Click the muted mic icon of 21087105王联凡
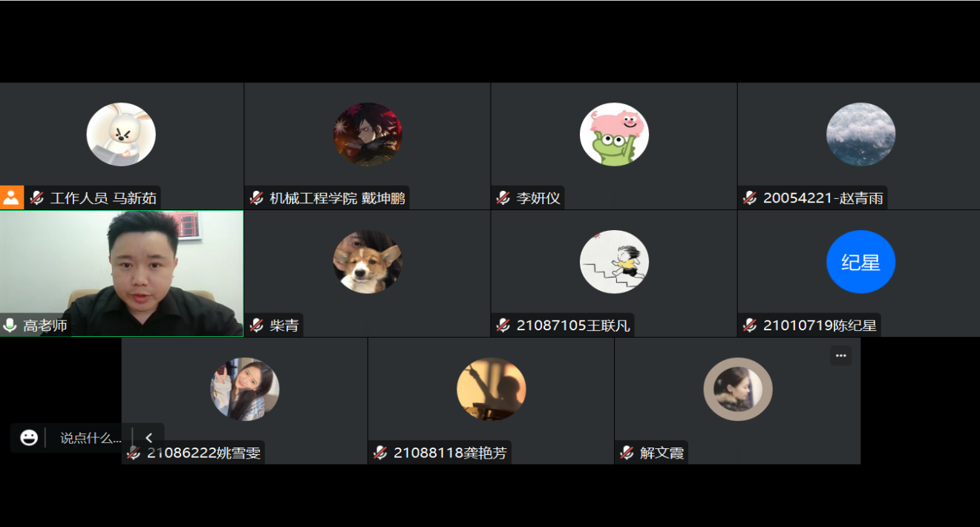The width and height of the screenshot is (980, 527). coord(503,325)
